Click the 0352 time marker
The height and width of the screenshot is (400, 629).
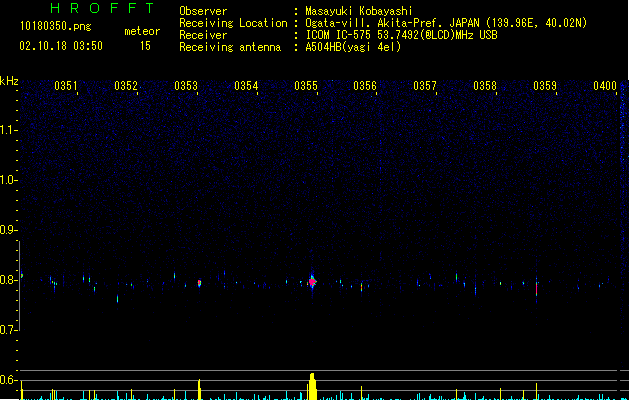126,86
